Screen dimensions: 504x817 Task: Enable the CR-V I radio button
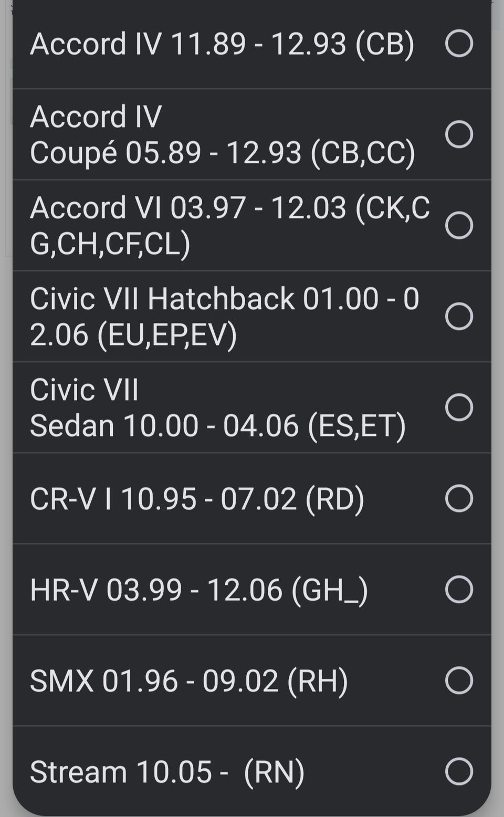459,498
